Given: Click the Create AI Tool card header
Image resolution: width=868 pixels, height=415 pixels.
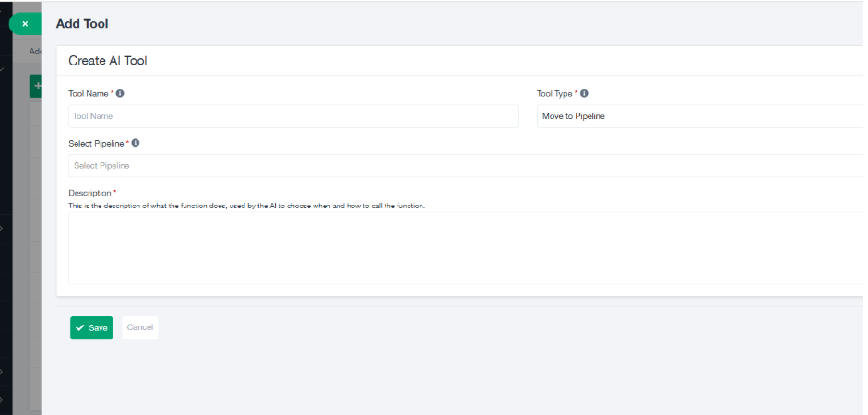Looking at the screenshot, I should tap(108, 61).
